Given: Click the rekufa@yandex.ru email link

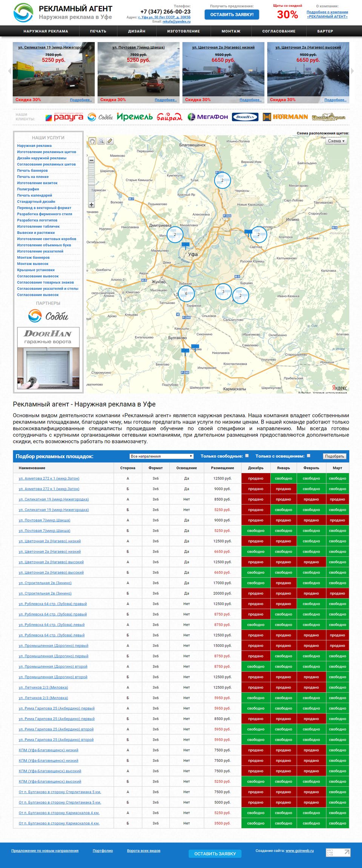Looking at the screenshot, I should (176, 21).
